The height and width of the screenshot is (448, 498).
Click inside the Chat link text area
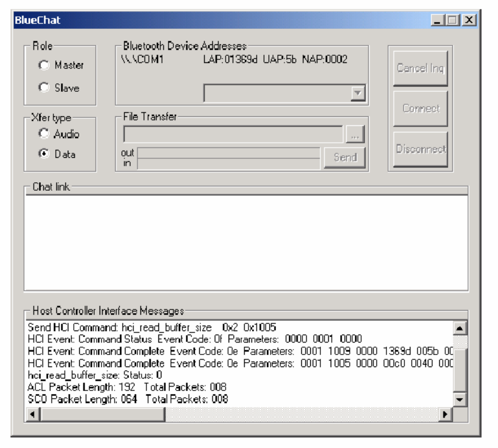(x=246, y=242)
